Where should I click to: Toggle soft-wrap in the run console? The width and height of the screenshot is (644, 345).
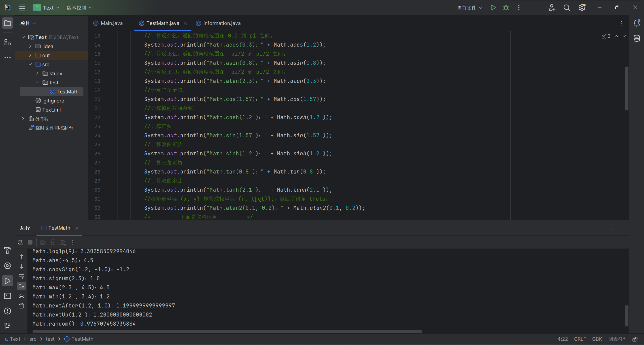pyautogui.click(x=22, y=277)
